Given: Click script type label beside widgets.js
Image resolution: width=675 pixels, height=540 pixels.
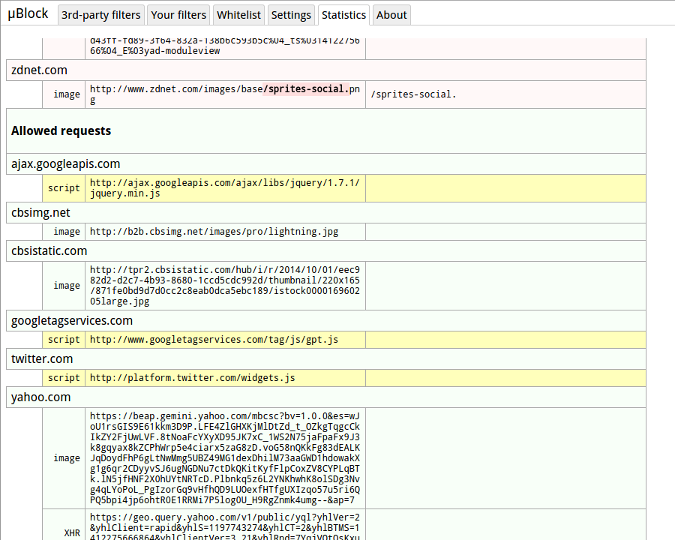Looking at the screenshot, I should pos(64,378).
